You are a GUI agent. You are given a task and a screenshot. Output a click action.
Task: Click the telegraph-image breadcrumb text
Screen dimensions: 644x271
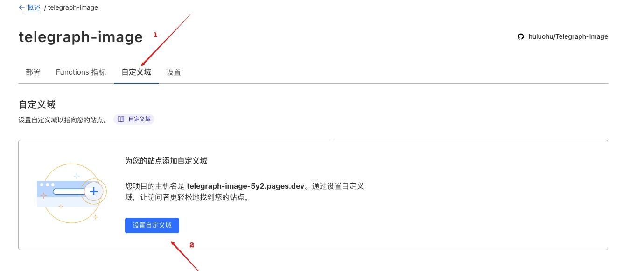click(73, 7)
